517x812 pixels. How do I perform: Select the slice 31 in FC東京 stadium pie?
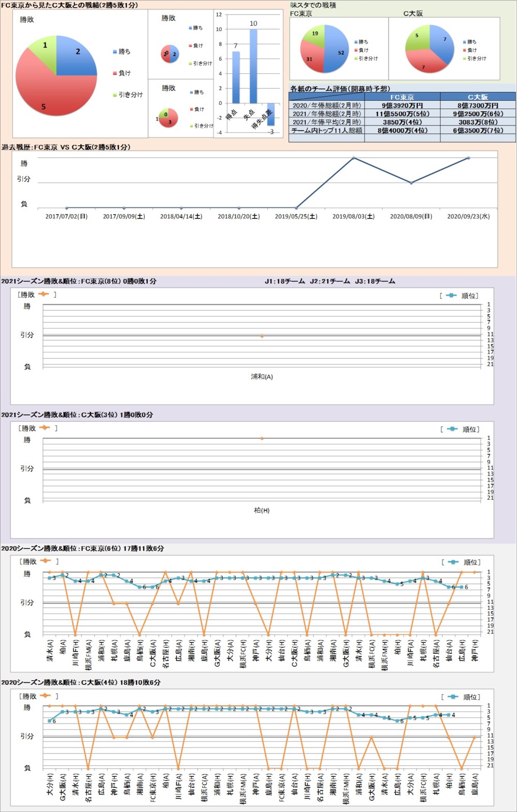click(x=312, y=59)
